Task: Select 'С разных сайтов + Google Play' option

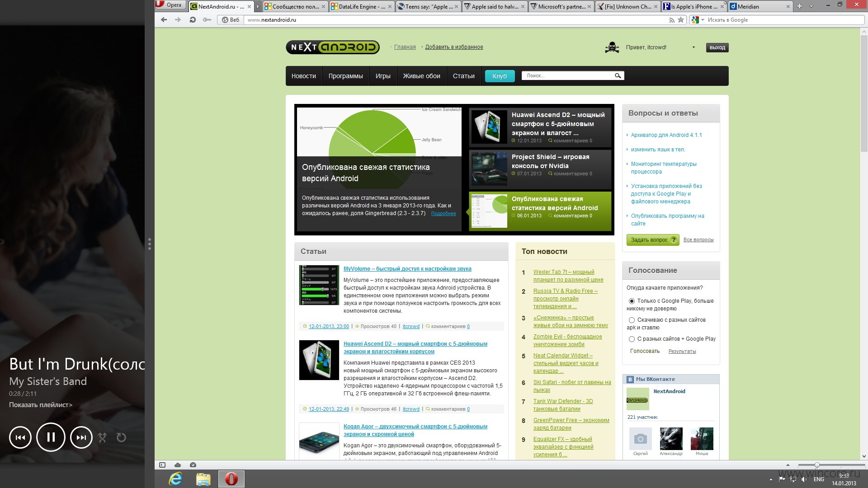Action: click(x=632, y=339)
